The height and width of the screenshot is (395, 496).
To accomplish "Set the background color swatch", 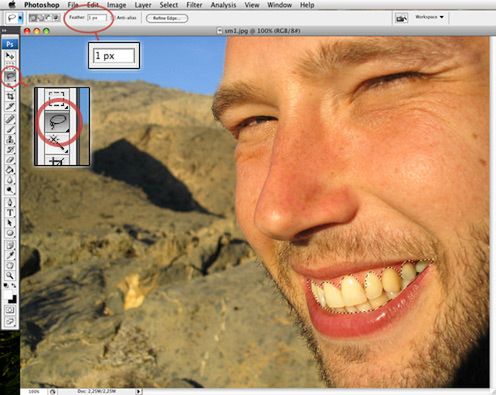I will 13,299.
